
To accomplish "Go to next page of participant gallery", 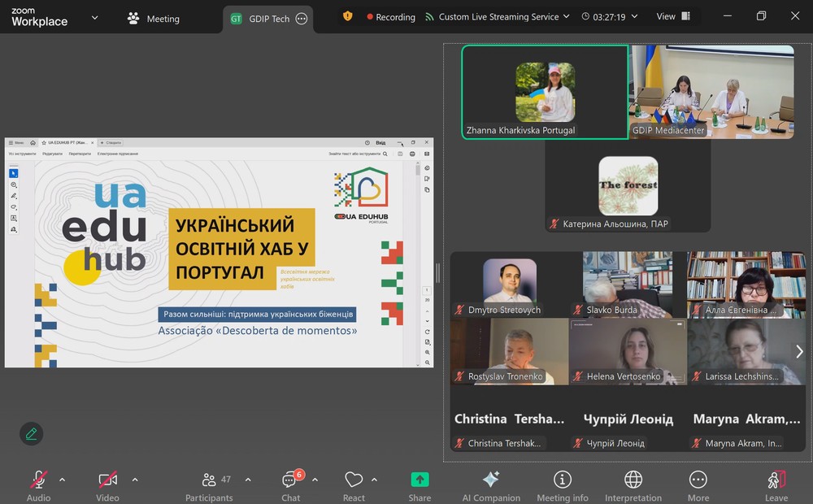I will click(799, 351).
